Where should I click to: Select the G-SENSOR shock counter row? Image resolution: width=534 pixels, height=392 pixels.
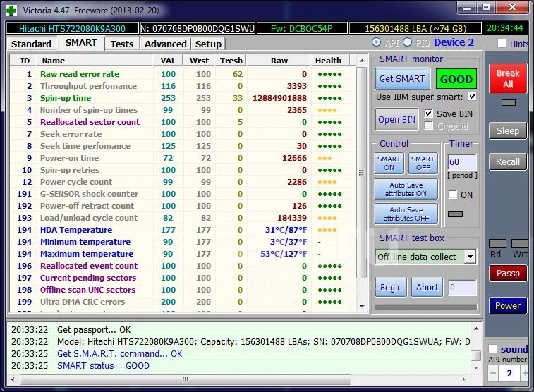click(182, 194)
